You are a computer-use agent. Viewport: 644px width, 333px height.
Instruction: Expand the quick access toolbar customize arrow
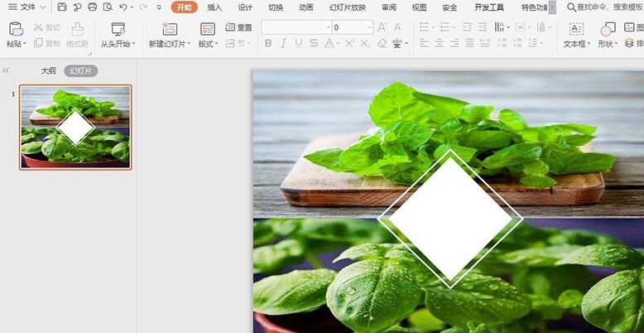(160, 7)
